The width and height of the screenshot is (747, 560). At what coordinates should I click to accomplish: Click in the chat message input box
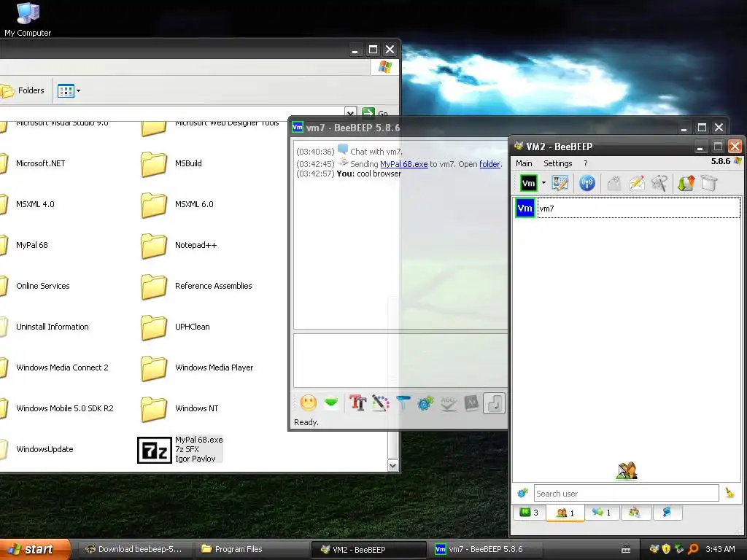coord(400,360)
